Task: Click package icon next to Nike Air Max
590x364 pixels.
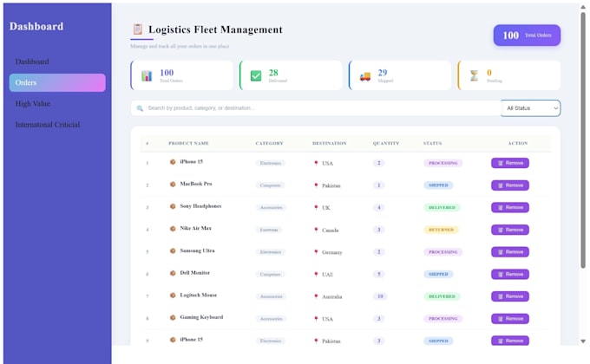Action: click(173, 229)
